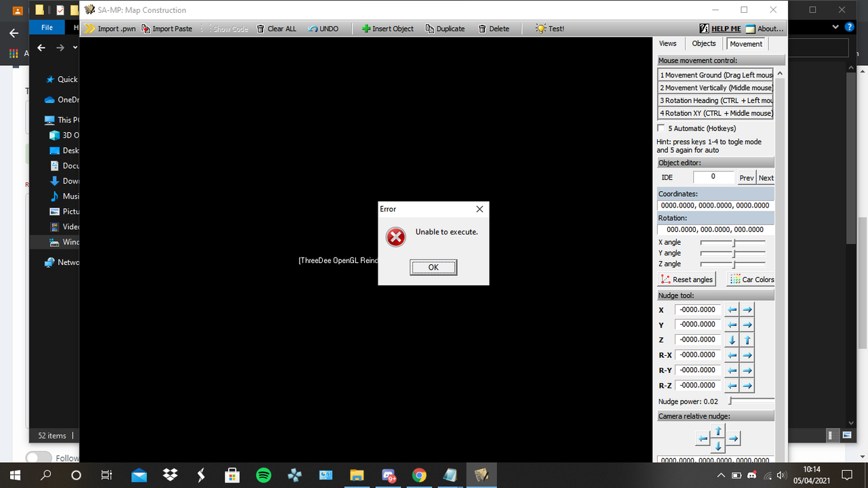The height and width of the screenshot is (488, 868).
Task: Click the Nudge power slider
Action: (x=751, y=401)
